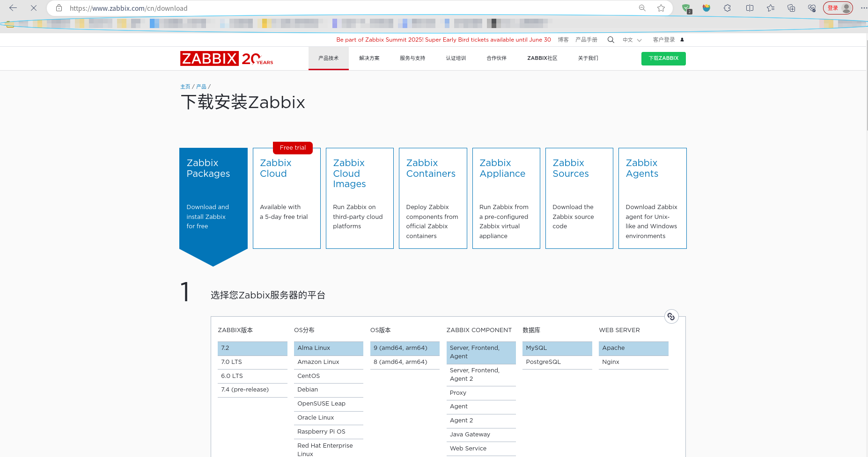Open browser extensions puzzle icon
Viewport: 868px width, 457px height.
(x=727, y=8)
